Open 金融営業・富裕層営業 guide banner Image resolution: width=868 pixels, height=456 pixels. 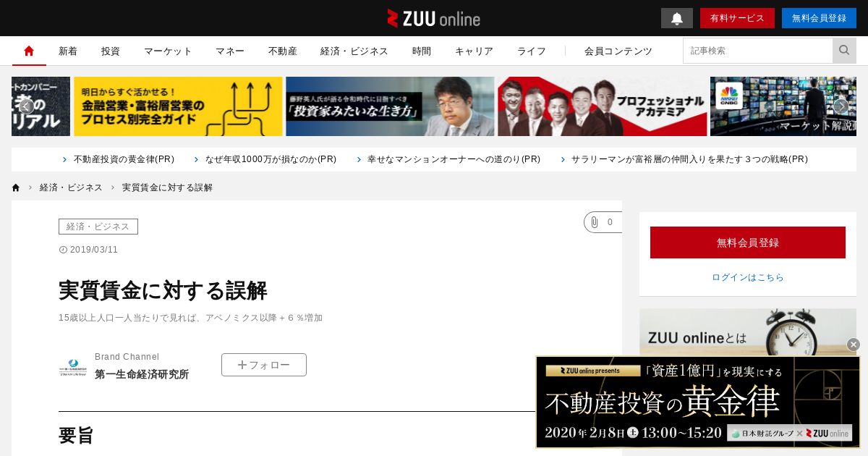tap(178, 106)
